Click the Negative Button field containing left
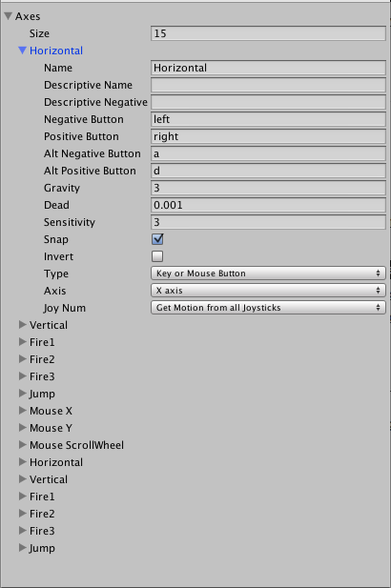391x588 pixels. point(268,119)
